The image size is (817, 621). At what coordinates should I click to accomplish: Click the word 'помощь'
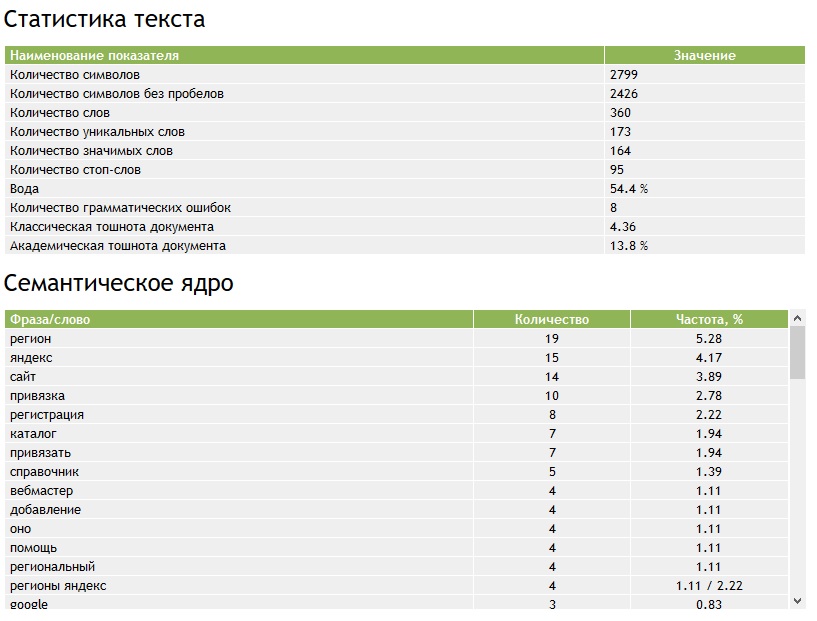[33, 548]
